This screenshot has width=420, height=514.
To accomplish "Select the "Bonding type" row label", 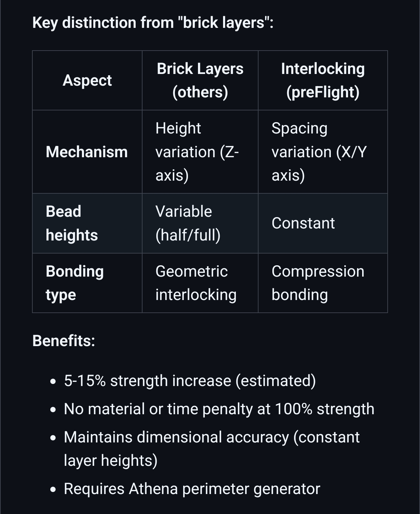I will pos(75,283).
